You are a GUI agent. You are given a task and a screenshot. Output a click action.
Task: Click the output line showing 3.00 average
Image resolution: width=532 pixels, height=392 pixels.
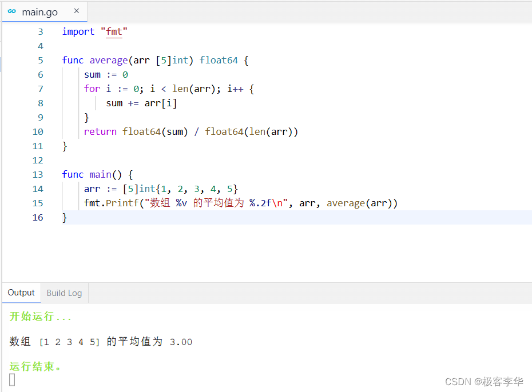101,342
